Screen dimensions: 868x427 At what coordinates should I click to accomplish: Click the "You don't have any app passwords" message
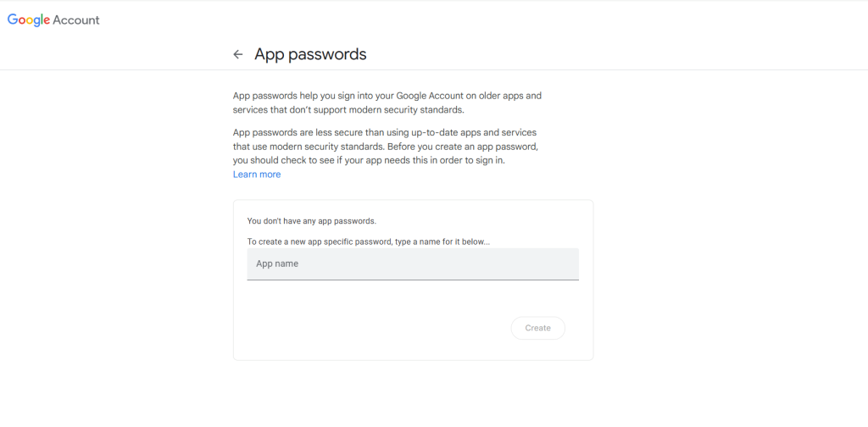(x=312, y=220)
